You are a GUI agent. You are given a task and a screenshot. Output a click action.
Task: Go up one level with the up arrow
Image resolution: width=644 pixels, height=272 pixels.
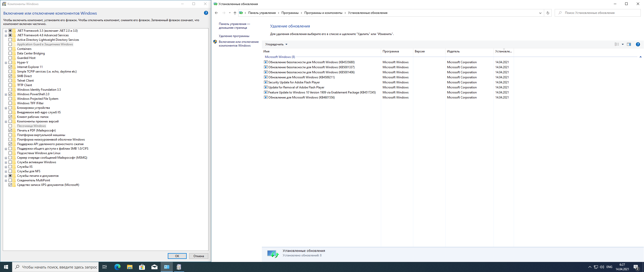(235, 13)
